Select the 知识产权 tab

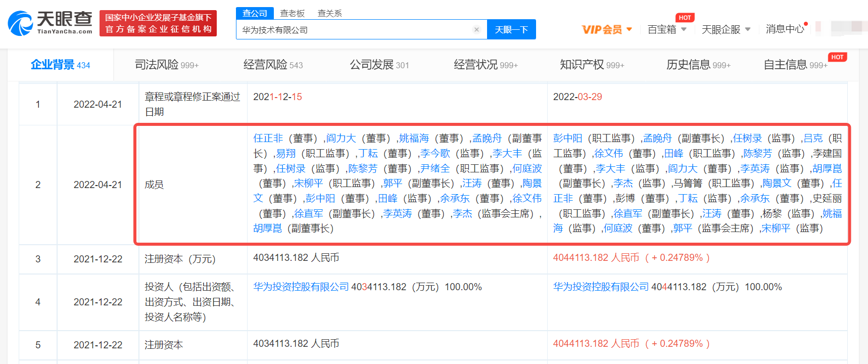592,65
